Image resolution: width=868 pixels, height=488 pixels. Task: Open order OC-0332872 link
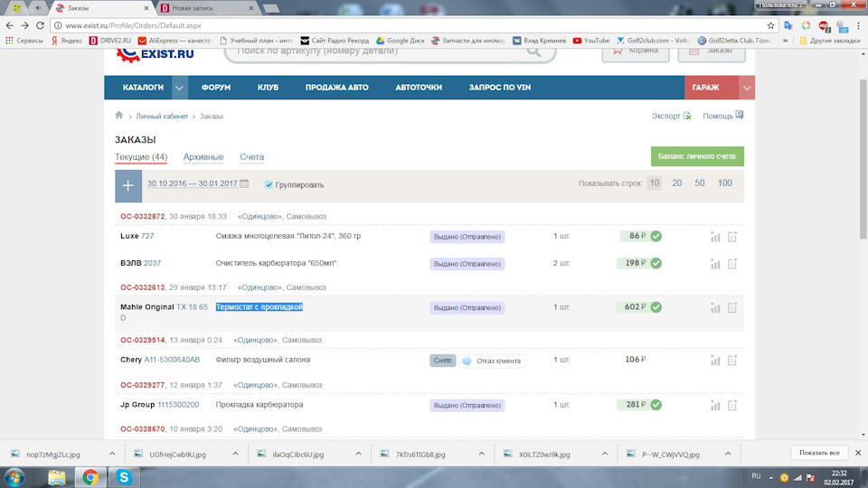(142, 216)
